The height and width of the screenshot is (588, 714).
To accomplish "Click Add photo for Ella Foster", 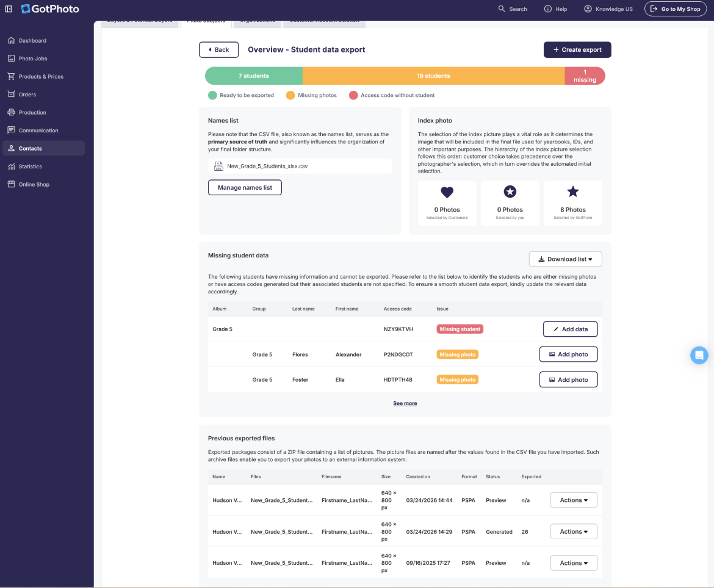I will point(568,379).
